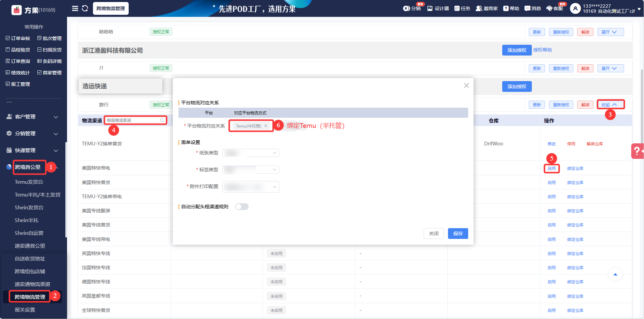Viewport: 644px width, 319px height.
Task: Click the red question mark help float
Action: click(x=637, y=151)
